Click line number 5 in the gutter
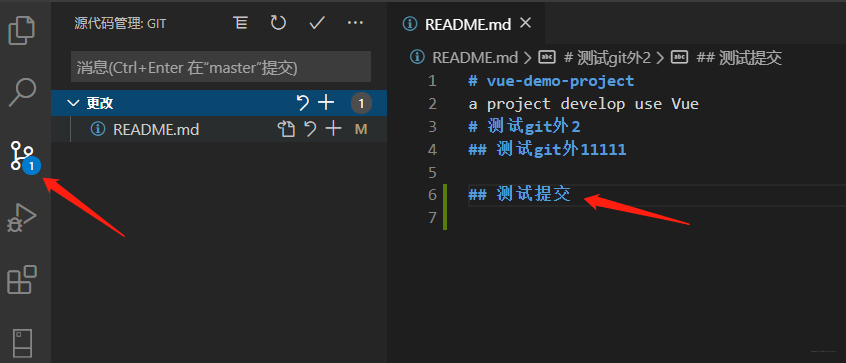 click(432, 173)
